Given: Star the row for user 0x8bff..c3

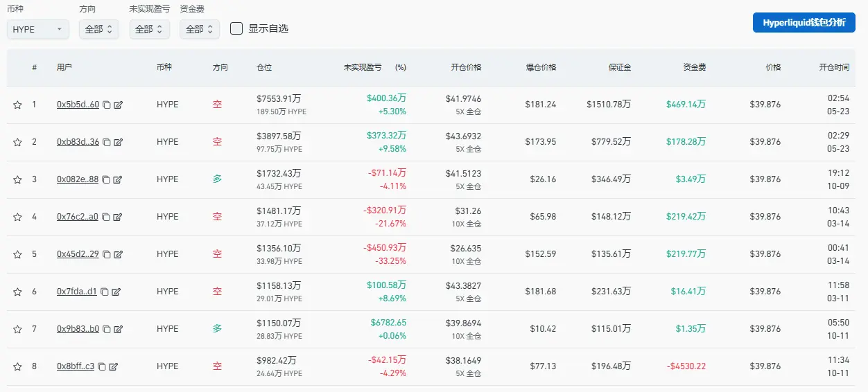Looking at the screenshot, I should point(17,367).
